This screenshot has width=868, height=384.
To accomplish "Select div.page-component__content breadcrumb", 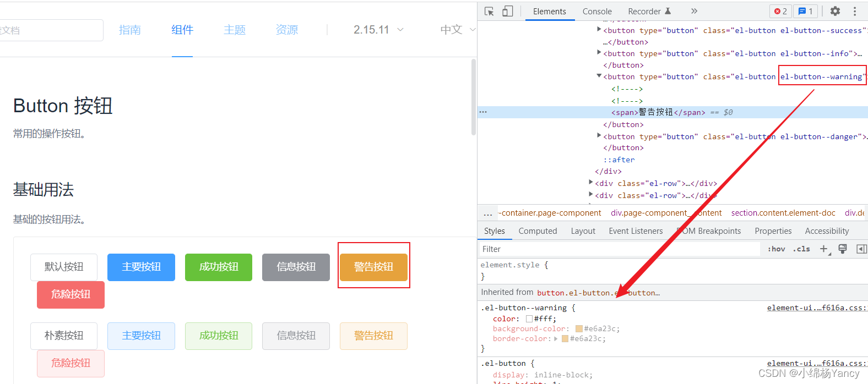I will pos(666,213).
